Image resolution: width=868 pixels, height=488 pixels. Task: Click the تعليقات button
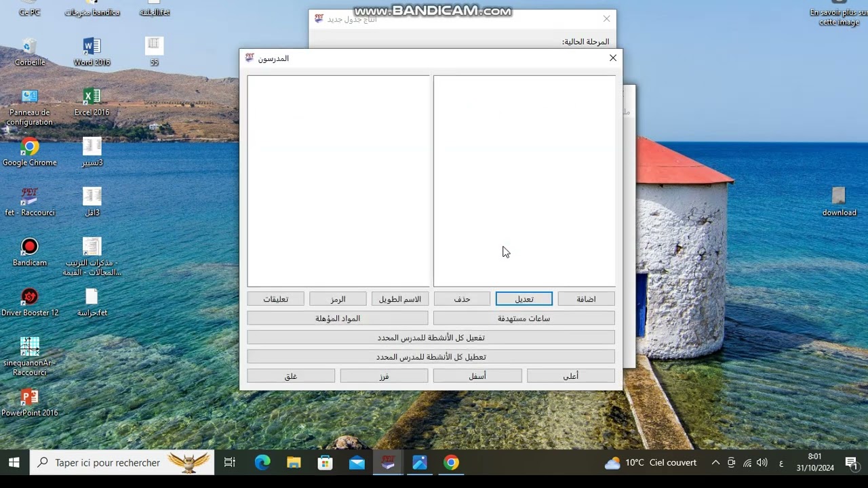[x=275, y=299]
